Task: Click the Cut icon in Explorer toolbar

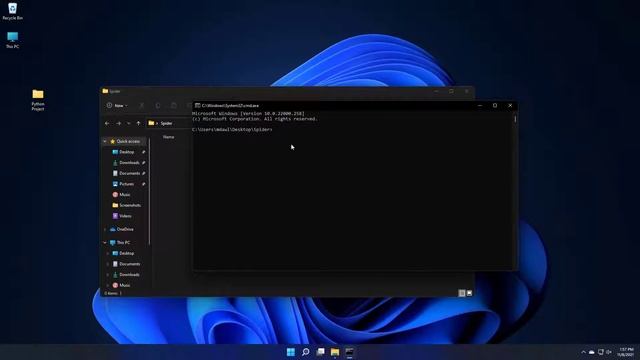Action: click(142, 106)
